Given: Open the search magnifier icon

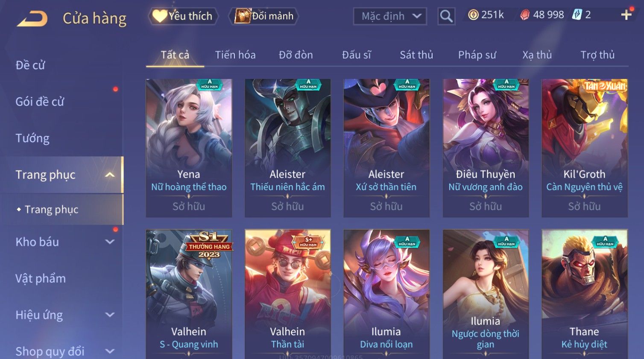Looking at the screenshot, I should [446, 16].
